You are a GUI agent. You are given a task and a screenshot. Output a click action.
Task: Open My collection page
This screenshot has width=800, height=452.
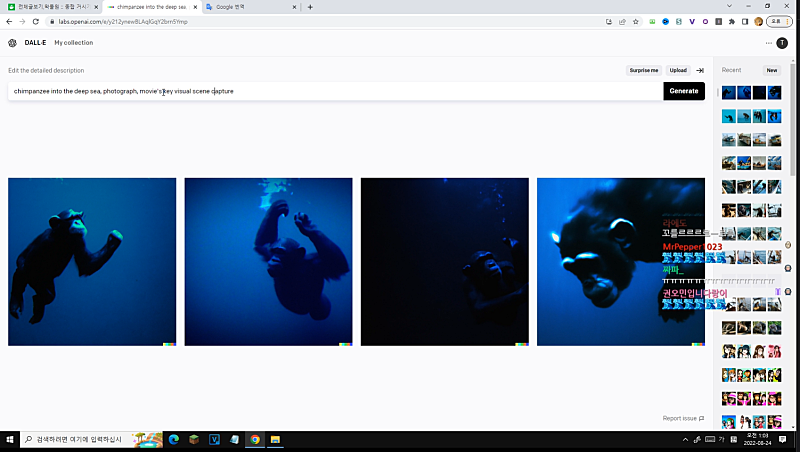click(x=73, y=43)
